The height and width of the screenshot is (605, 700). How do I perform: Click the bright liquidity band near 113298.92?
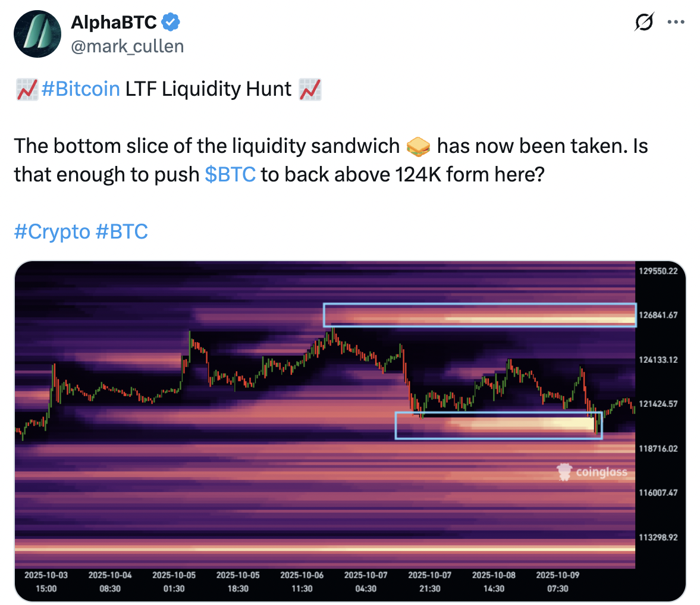(325, 548)
